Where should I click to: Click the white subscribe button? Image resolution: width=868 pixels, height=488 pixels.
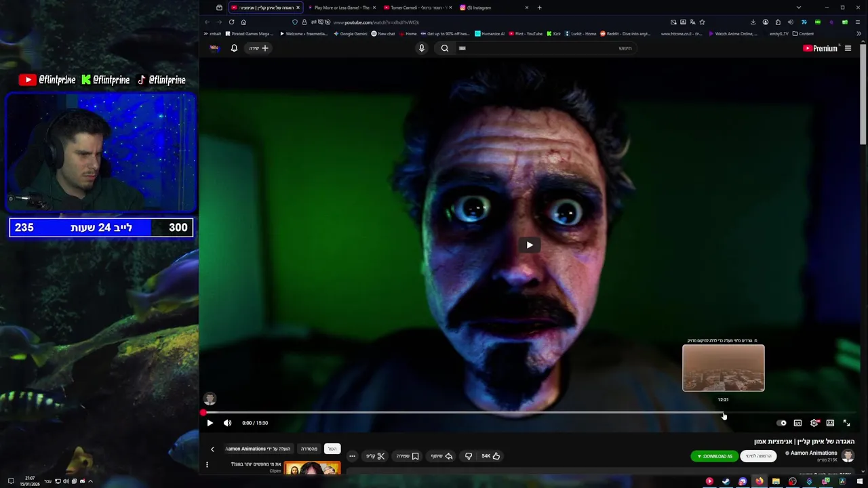(x=759, y=456)
